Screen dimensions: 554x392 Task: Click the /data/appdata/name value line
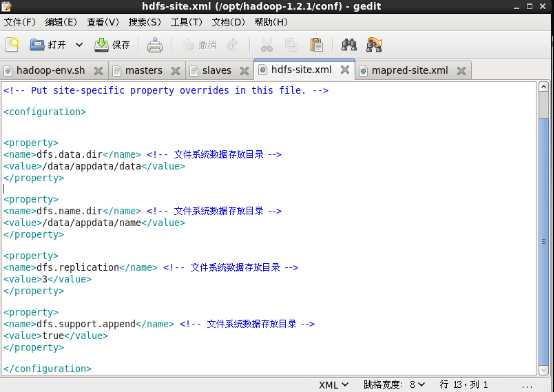click(x=94, y=223)
